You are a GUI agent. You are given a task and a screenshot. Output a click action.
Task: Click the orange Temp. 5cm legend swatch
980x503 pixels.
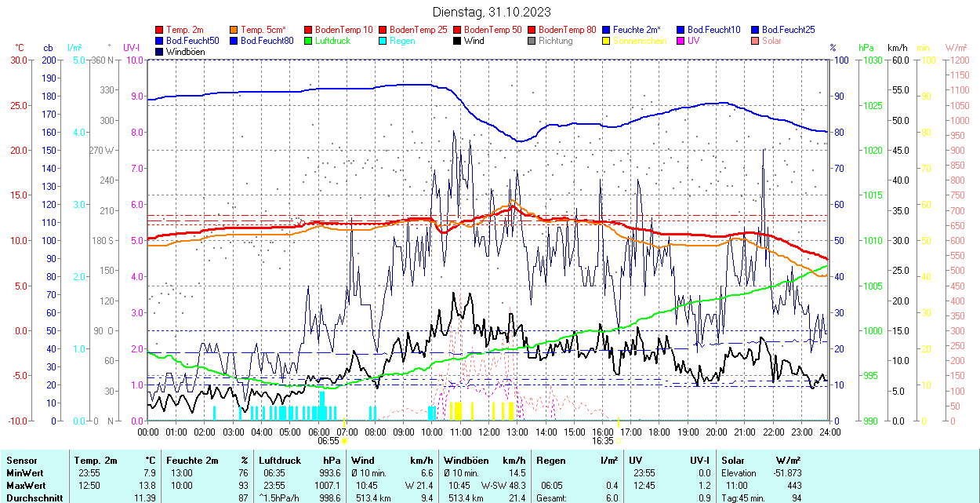tap(234, 30)
